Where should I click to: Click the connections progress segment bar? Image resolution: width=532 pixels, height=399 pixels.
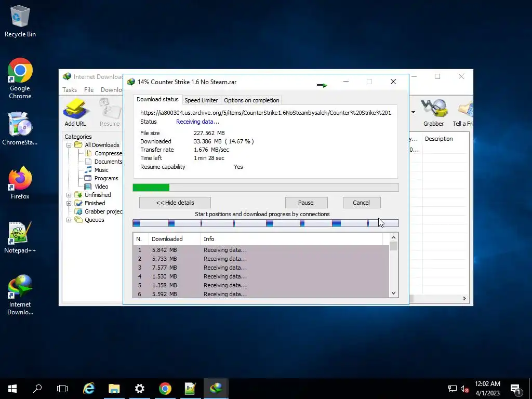coord(265,223)
